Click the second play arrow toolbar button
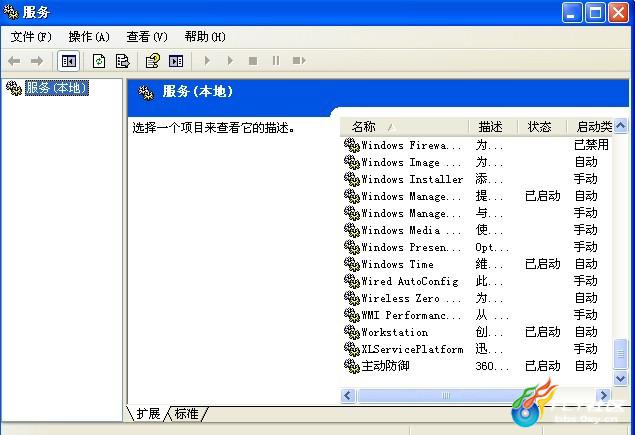Screen dimensions: 635x435 [230, 61]
